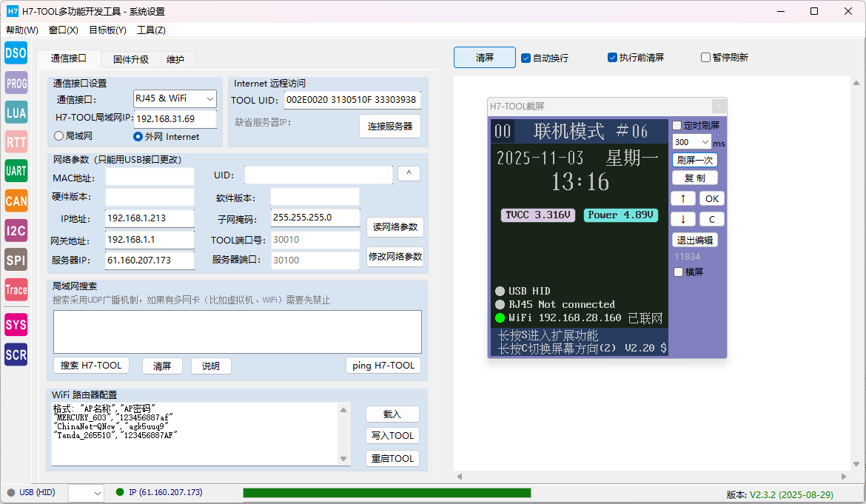Select the PROG programmer icon
866x504 pixels.
click(x=16, y=83)
